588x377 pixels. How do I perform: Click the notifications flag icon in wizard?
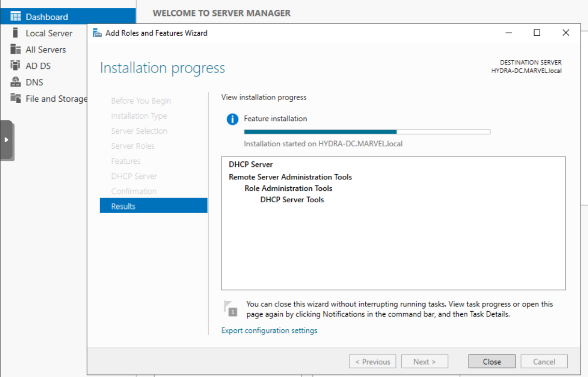click(230, 308)
